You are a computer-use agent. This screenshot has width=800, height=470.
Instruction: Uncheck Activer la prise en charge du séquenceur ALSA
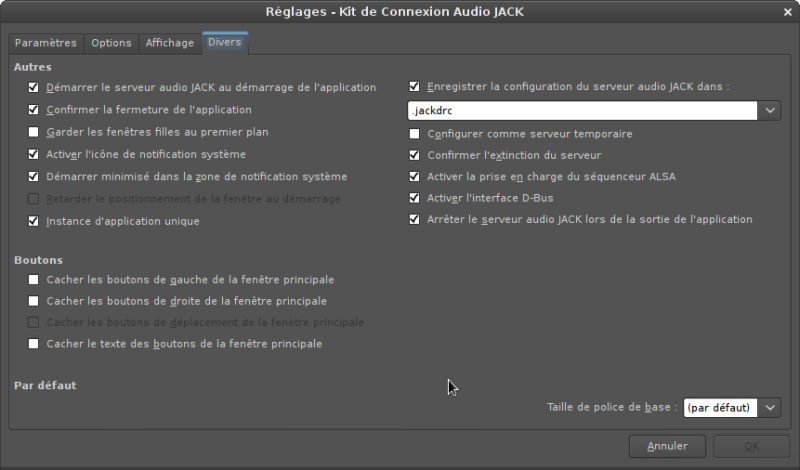(x=414, y=177)
